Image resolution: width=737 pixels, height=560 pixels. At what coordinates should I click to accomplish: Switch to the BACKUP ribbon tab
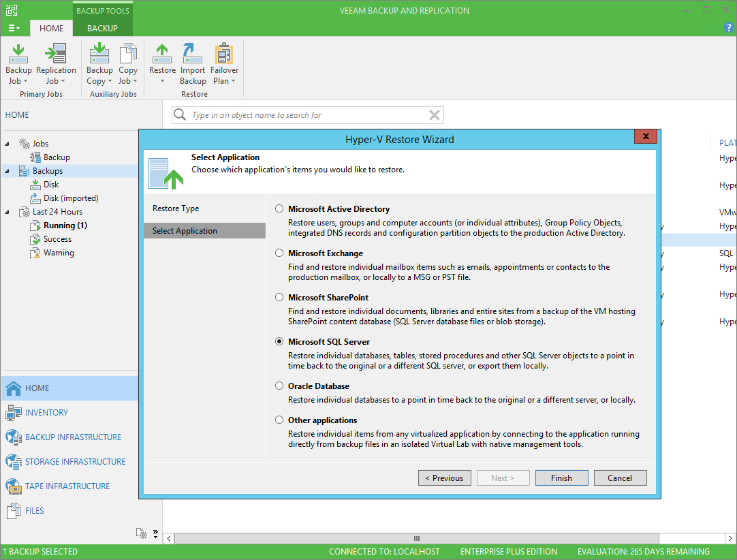pyautogui.click(x=102, y=28)
